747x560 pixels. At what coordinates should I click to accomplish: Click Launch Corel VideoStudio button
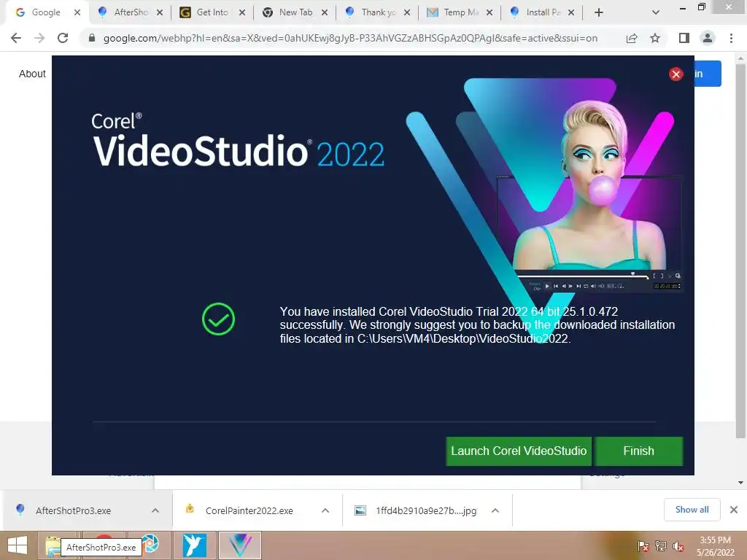pyautogui.click(x=519, y=451)
